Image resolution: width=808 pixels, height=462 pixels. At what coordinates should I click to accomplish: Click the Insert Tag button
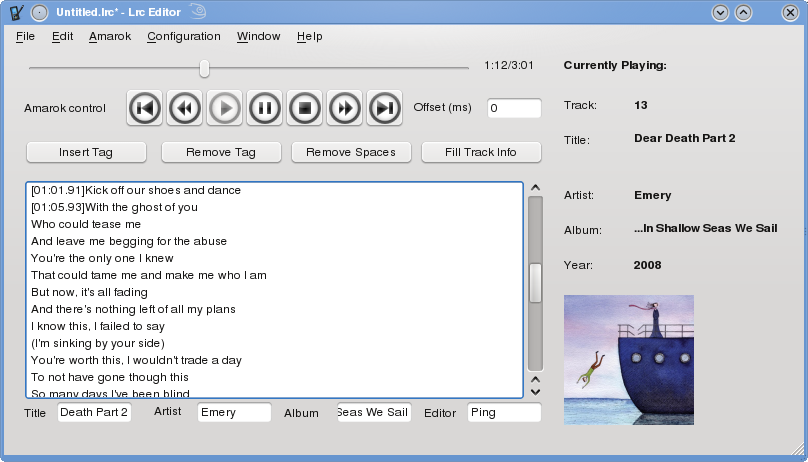point(86,152)
